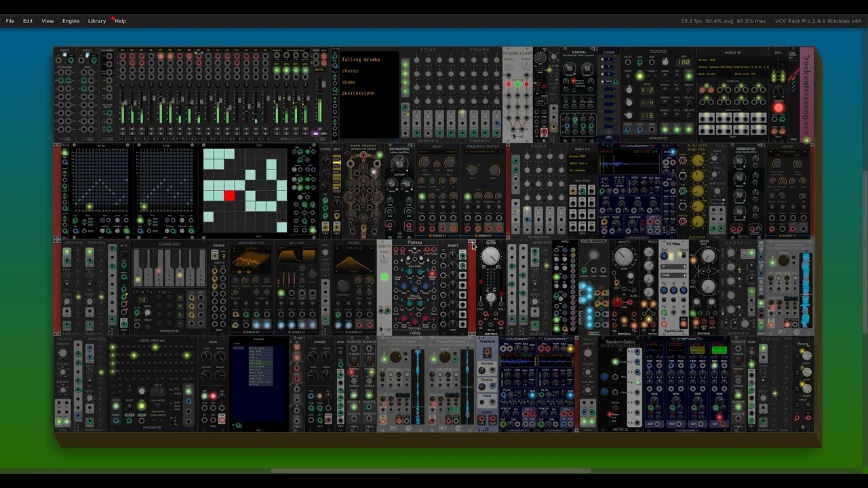Open the Help menu

120,21
